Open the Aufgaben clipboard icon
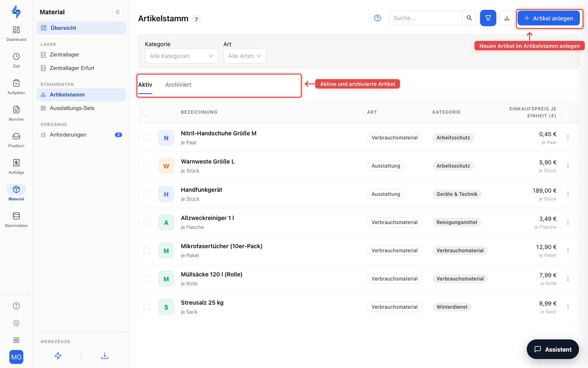Screen dimensions: 588x368 click(16, 83)
